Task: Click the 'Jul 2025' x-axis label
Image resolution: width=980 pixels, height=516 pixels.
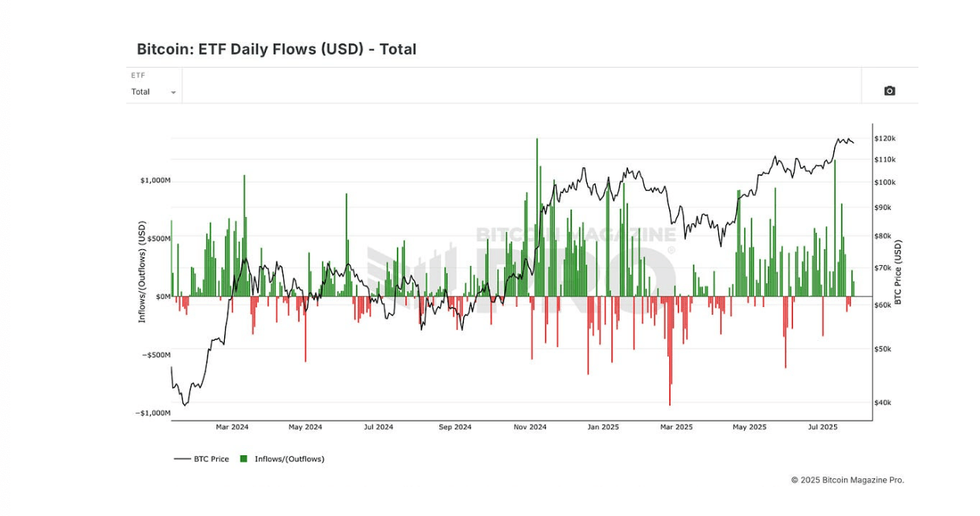Action: pyautogui.click(x=823, y=427)
